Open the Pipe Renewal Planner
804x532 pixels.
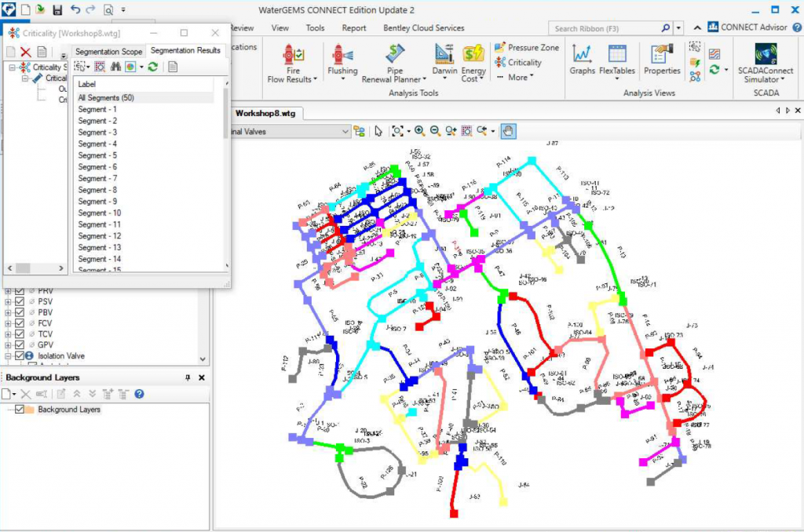click(x=395, y=63)
